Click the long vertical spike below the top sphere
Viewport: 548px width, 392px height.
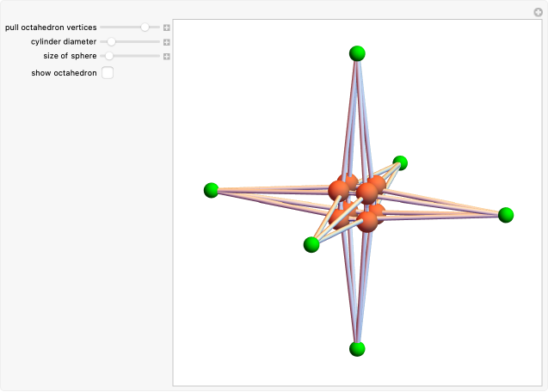pyautogui.click(x=358, y=112)
